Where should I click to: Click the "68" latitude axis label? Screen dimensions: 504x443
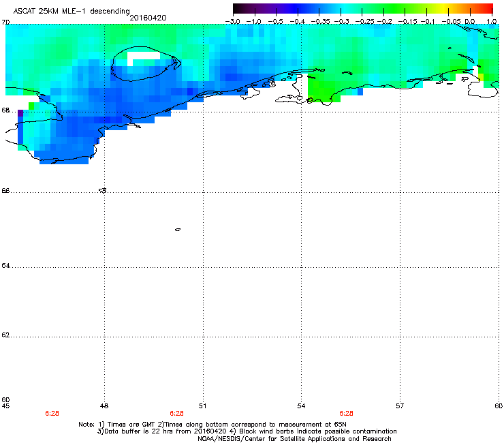[5, 110]
